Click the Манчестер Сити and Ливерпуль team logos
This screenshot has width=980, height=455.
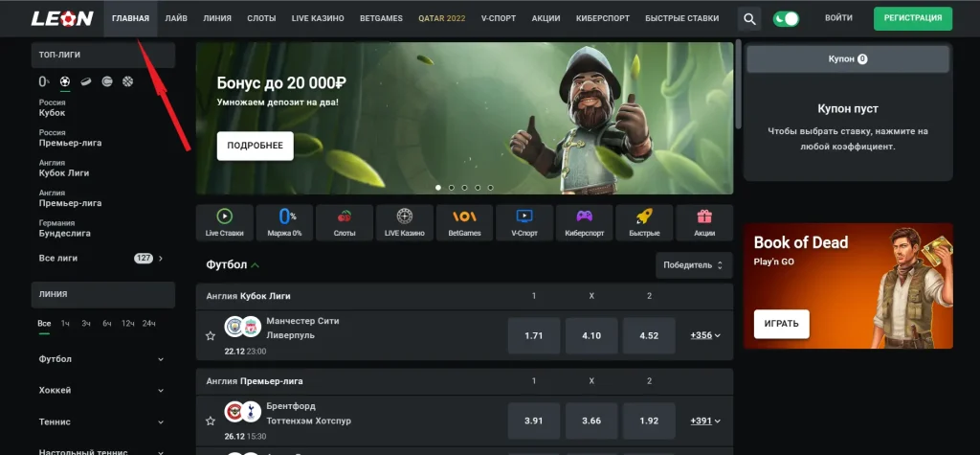point(242,327)
